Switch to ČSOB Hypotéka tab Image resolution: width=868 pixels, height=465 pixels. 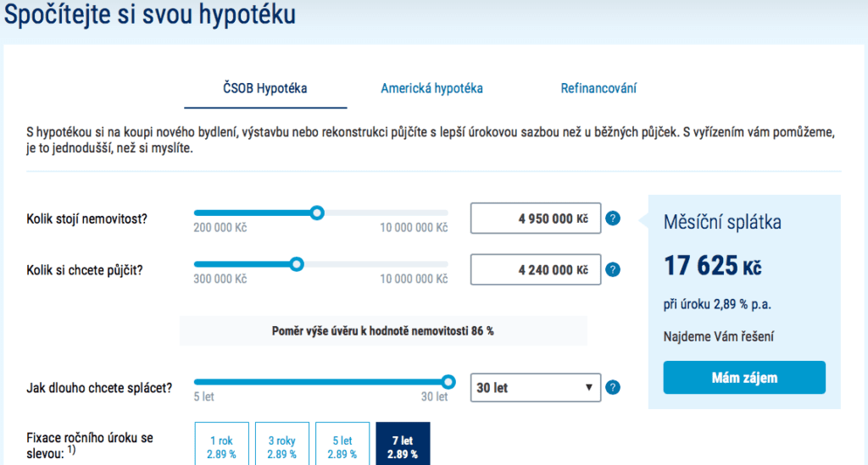point(265,88)
